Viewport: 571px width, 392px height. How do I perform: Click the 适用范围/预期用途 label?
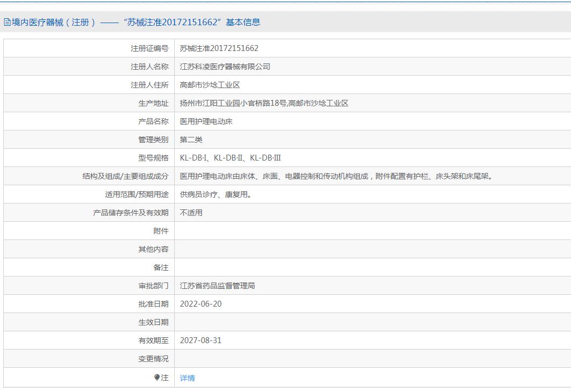coord(137,194)
